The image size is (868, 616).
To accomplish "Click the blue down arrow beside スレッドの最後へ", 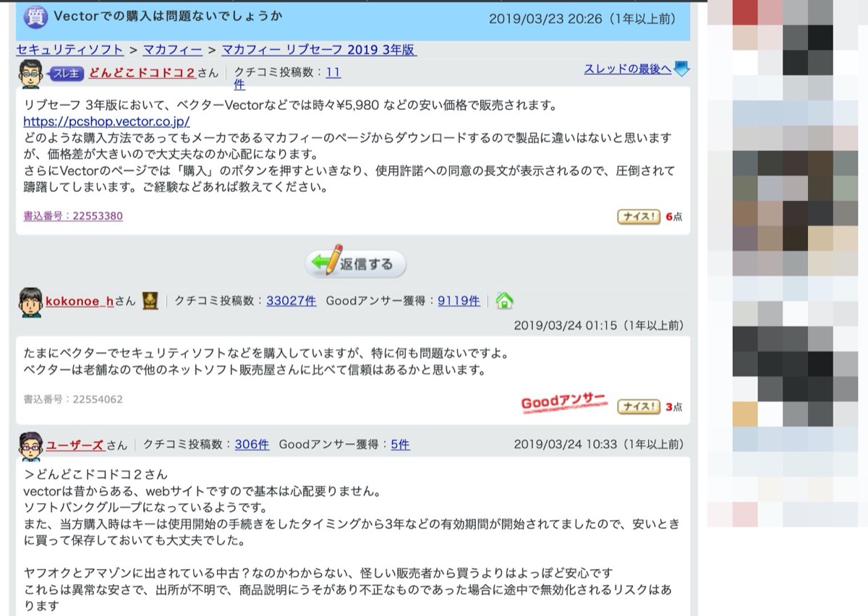I will (681, 69).
